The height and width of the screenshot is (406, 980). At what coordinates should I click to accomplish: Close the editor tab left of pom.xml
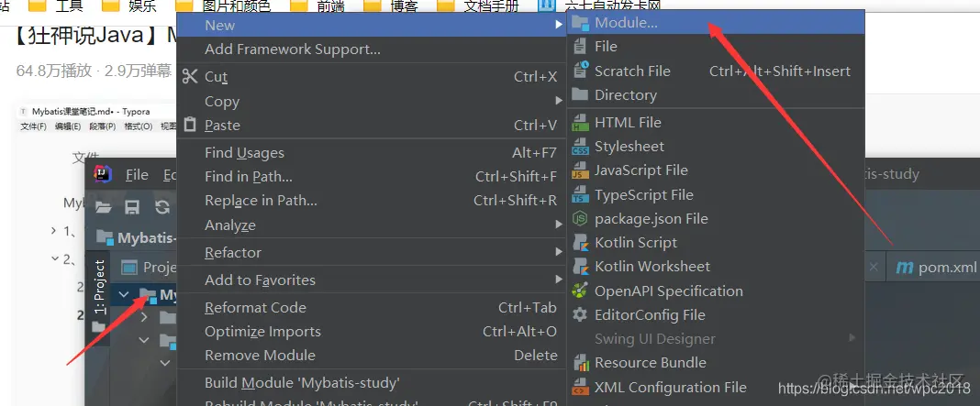(x=874, y=268)
